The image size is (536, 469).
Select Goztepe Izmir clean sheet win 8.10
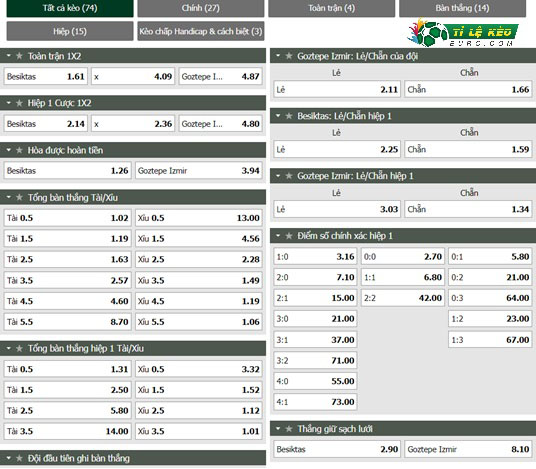pyautogui.click(x=468, y=449)
